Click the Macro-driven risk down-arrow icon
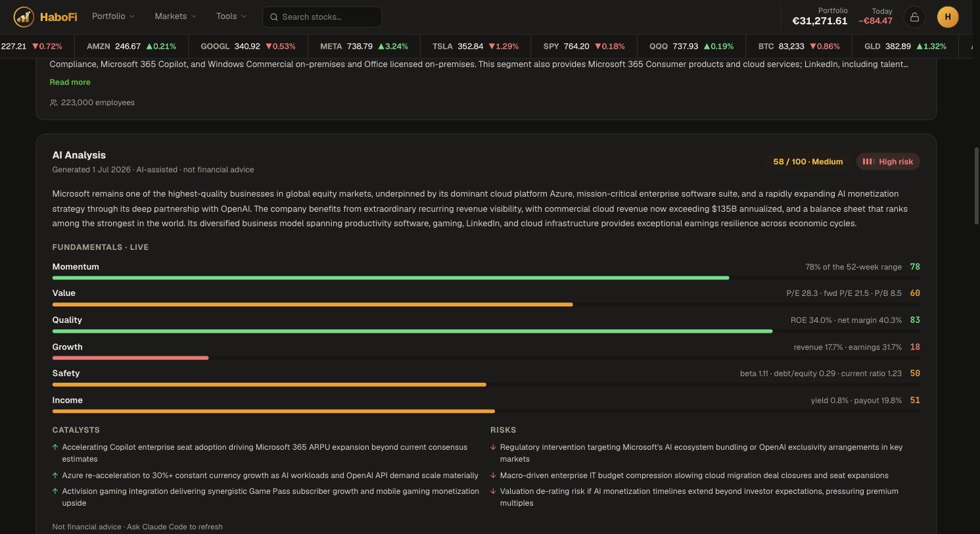Screen dimensions: 980x534 [493, 475]
